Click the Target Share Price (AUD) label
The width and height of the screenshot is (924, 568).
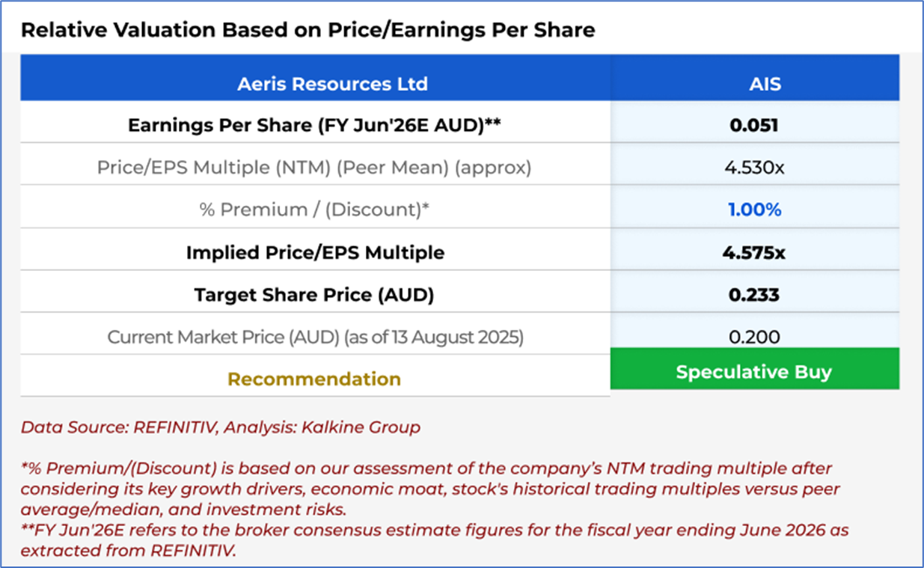click(x=314, y=295)
